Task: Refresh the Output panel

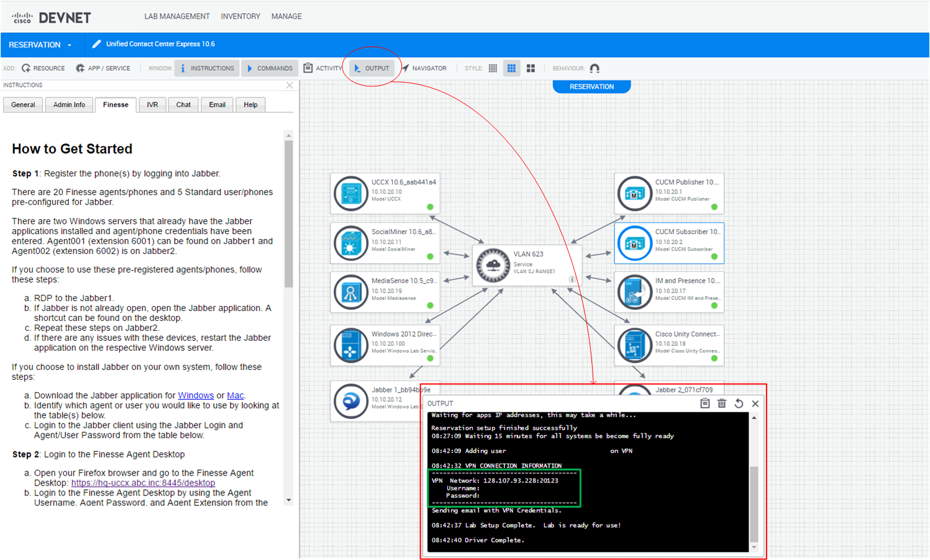Action: (739, 404)
